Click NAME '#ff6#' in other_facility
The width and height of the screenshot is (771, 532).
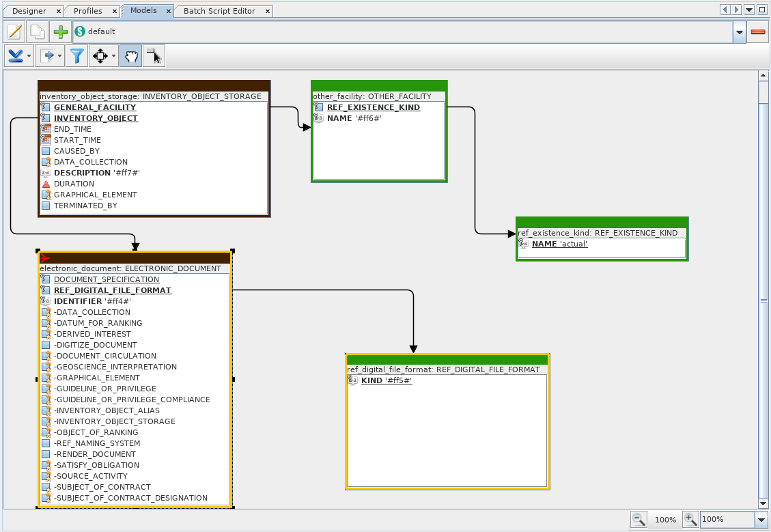click(x=354, y=118)
